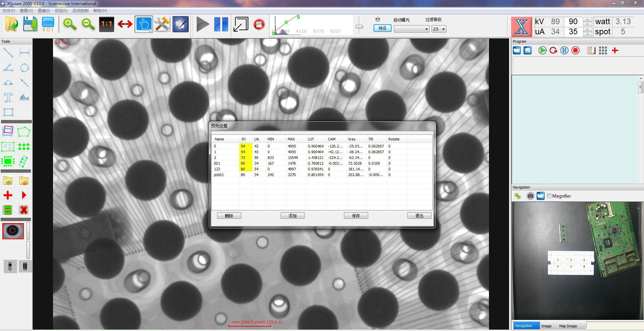This screenshot has width=644, height=331.
Task: Open the 设定(S) menu
Action: tap(61, 11)
